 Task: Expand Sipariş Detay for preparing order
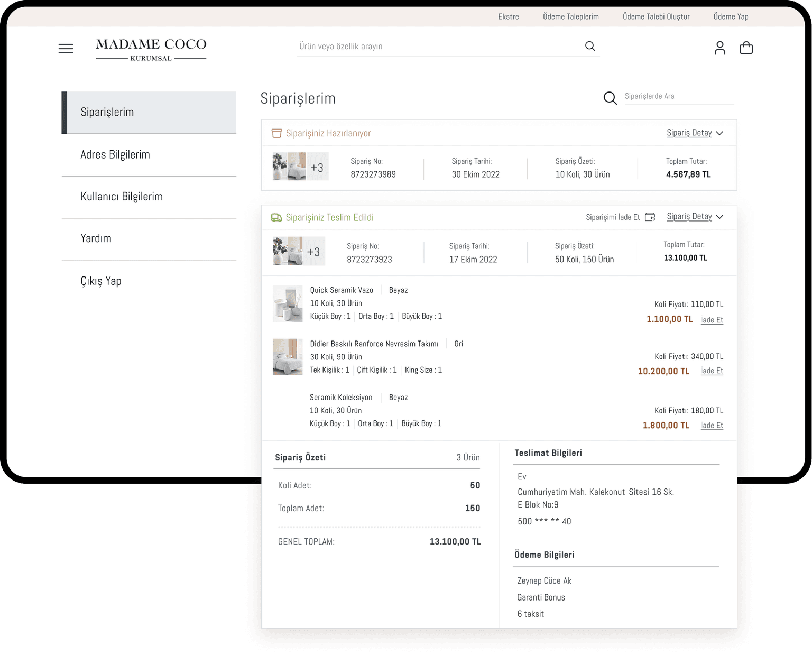[x=694, y=133]
